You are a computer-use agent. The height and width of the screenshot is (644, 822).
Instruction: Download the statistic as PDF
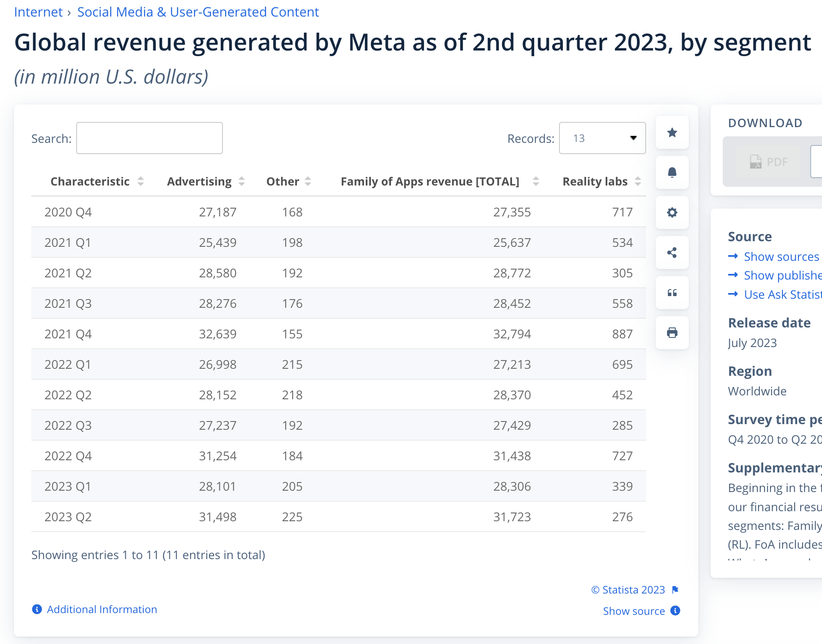769,162
